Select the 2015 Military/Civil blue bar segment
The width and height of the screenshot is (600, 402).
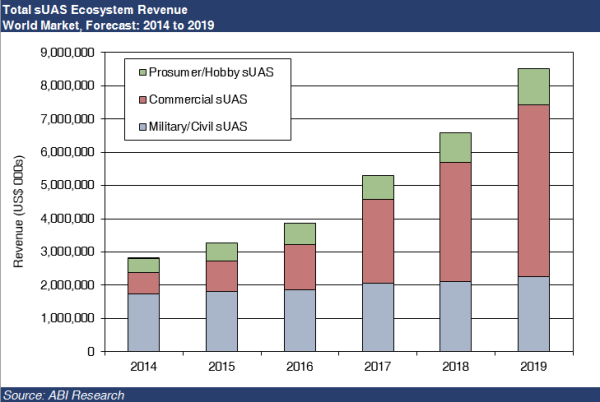coord(222,321)
